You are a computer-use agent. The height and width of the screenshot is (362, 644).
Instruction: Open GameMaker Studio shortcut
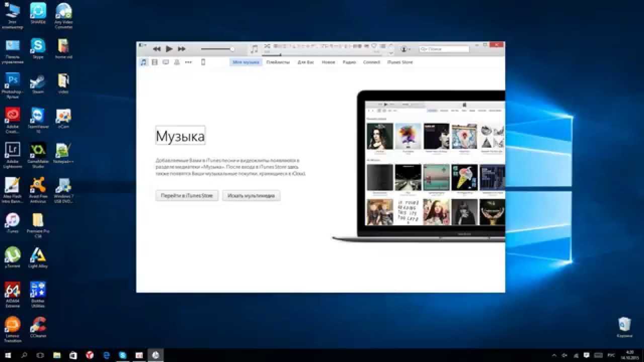click(x=38, y=155)
